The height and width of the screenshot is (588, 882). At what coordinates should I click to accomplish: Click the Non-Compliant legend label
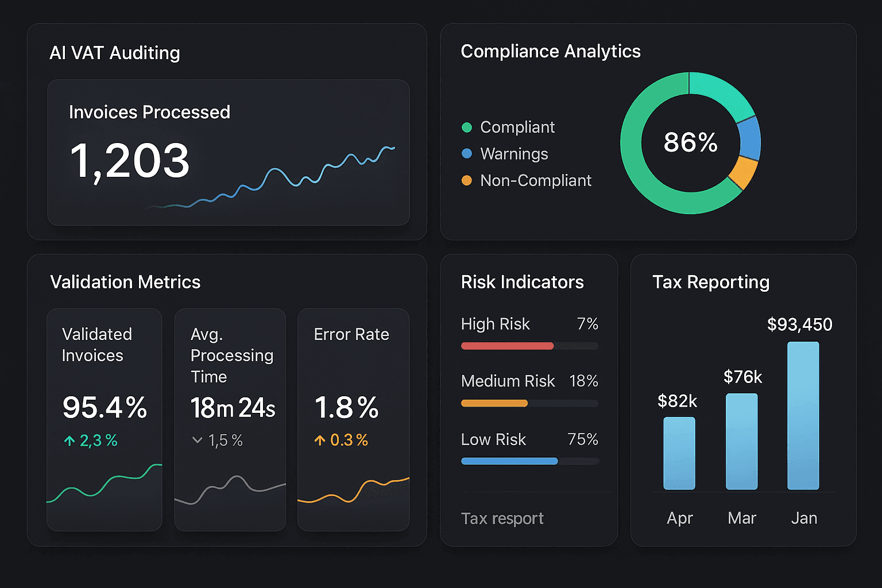(x=536, y=180)
